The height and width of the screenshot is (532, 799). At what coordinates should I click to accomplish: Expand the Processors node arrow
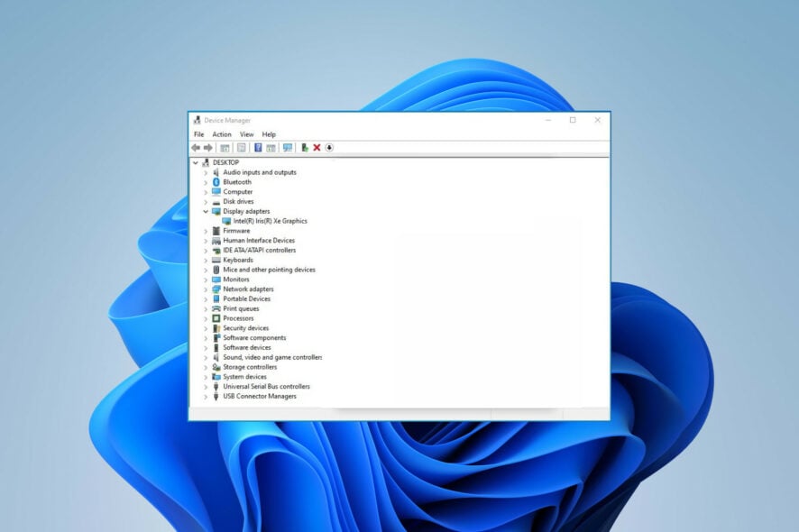click(x=206, y=318)
